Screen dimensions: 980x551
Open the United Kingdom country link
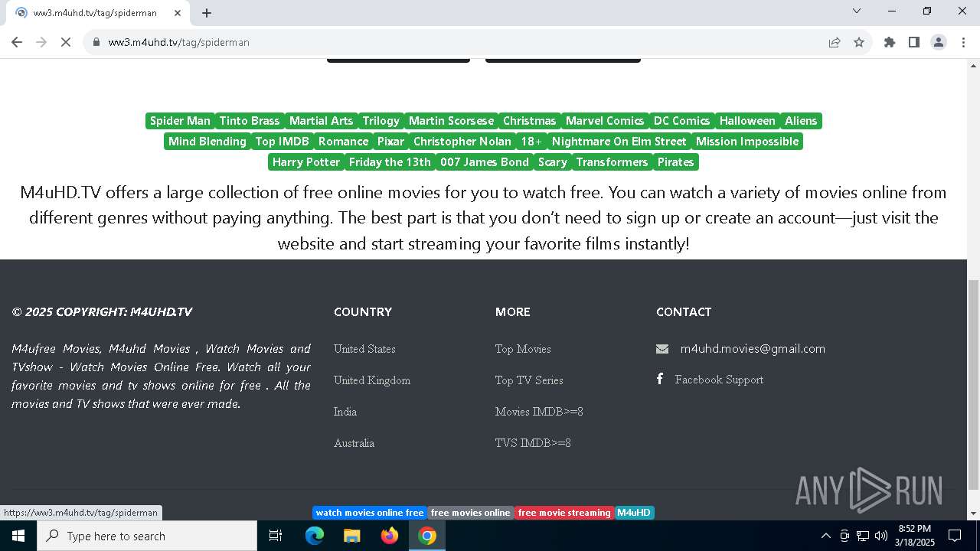tap(372, 380)
